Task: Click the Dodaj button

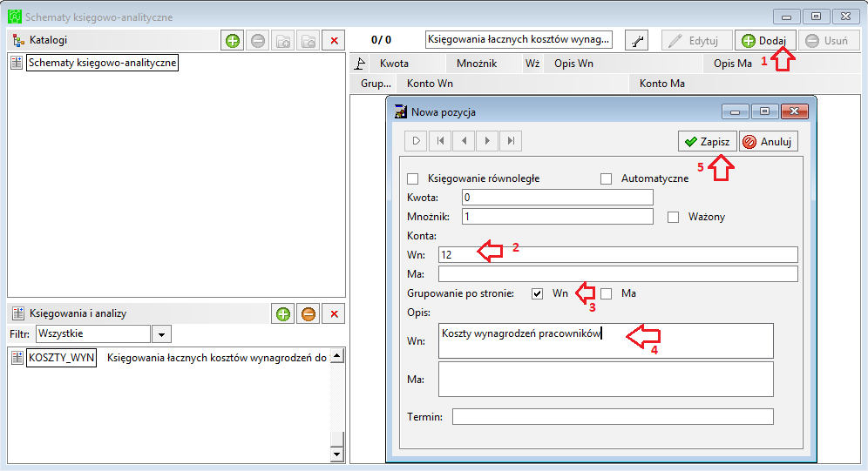Action: pyautogui.click(x=765, y=40)
